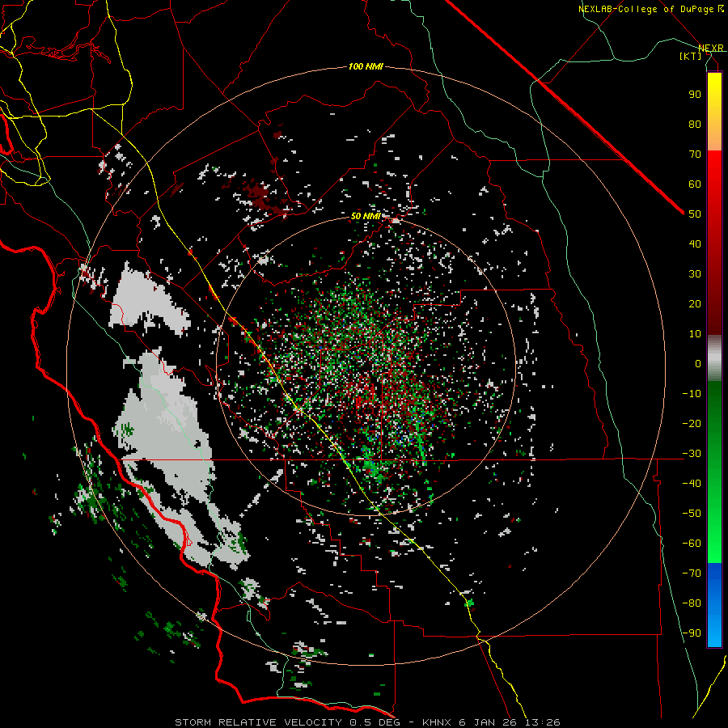Click the 30 value on the velocity scale
728x728 pixels.
point(695,274)
